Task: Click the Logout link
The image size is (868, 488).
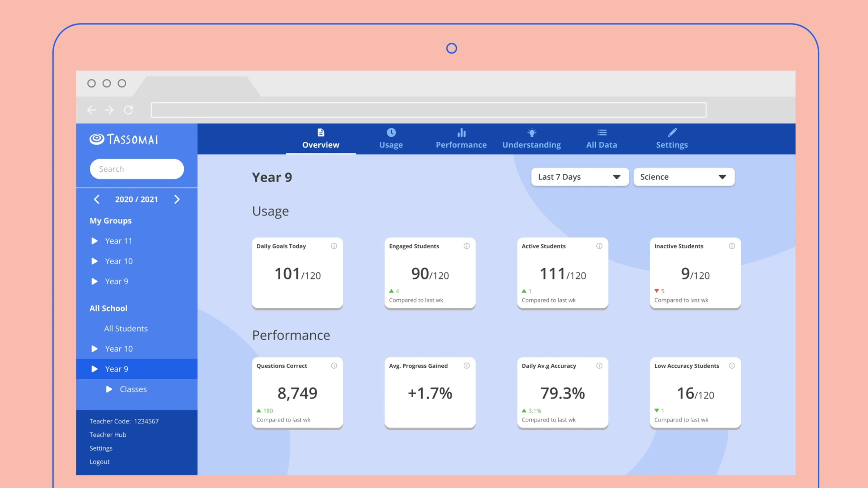Action: tap(99, 462)
